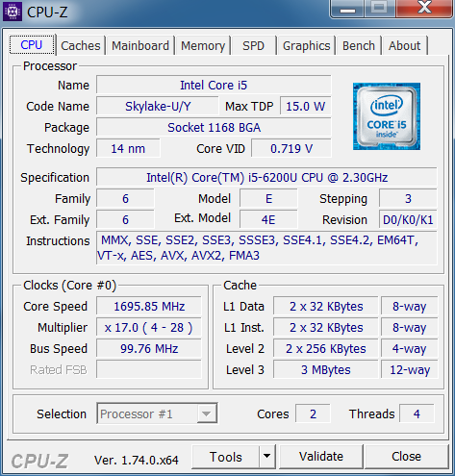Select the CPU tab
Viewport: 455px width, 476px height.
(32, 44)
